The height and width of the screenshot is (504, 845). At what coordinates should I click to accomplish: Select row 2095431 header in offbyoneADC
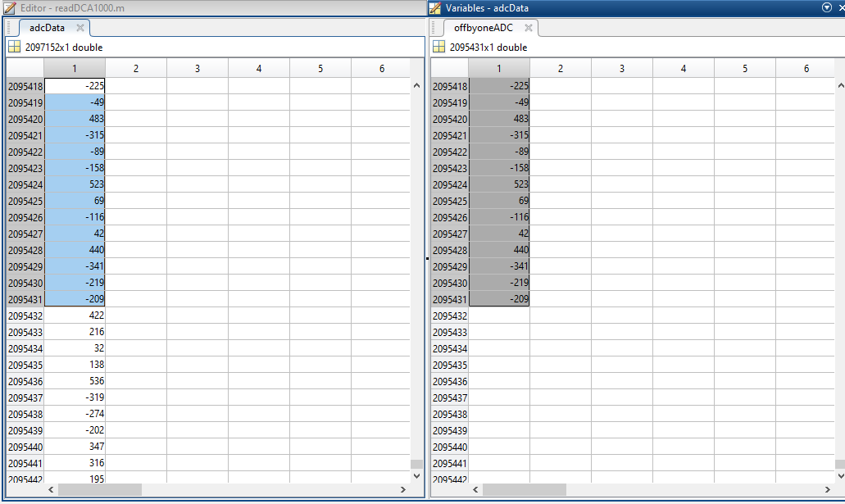click(x=450, y=299)
